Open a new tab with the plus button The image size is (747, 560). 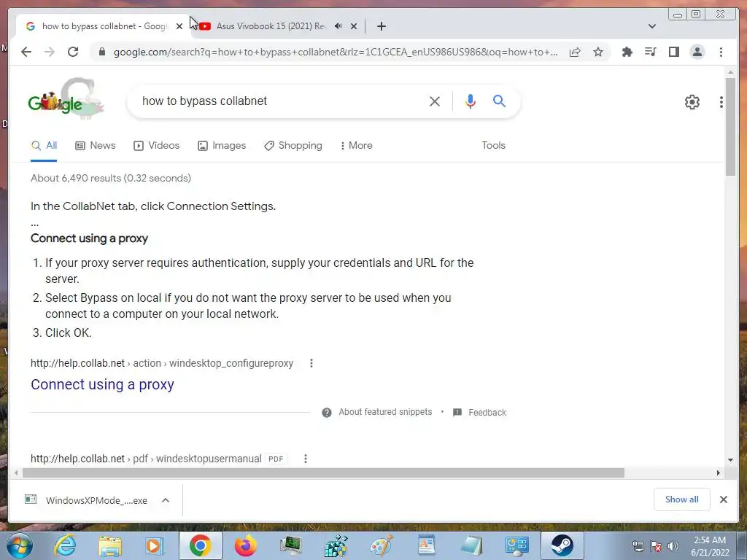tap(381, 26)
